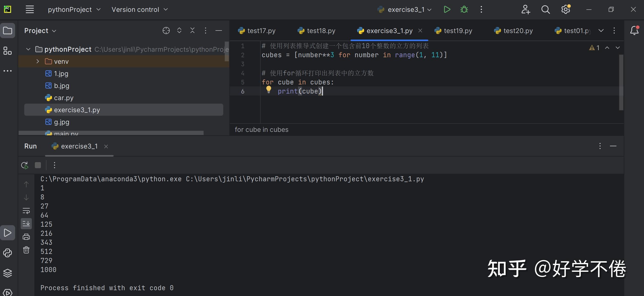This screenshot has width=644, height=296.
Task: Hide the Project tool window
Action: pos(218,31)
